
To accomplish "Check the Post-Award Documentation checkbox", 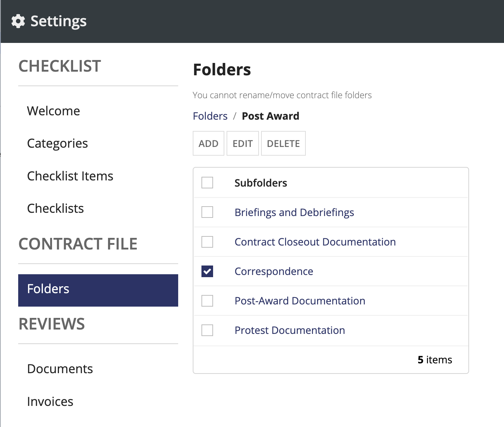I will [x=207, y=301].
